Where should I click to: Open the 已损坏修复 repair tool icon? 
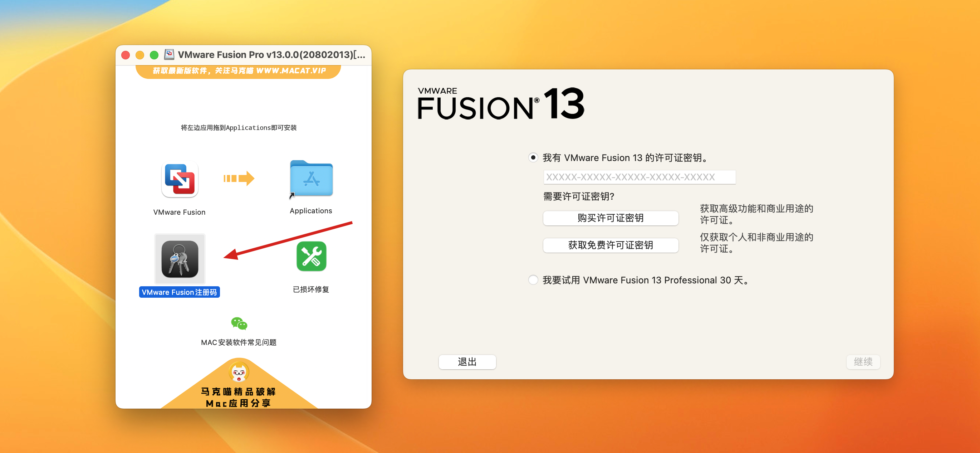pos(311,256)
